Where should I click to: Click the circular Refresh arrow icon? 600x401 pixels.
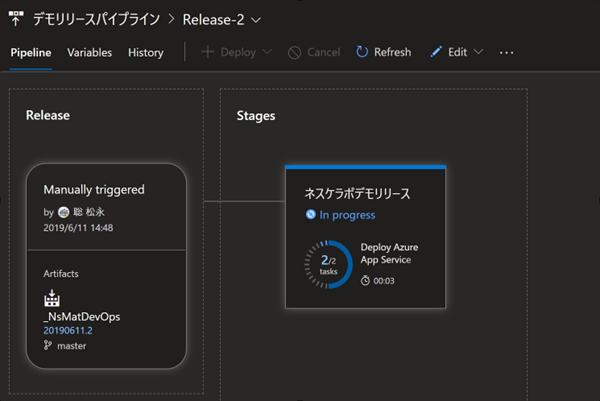click(362, 52)
